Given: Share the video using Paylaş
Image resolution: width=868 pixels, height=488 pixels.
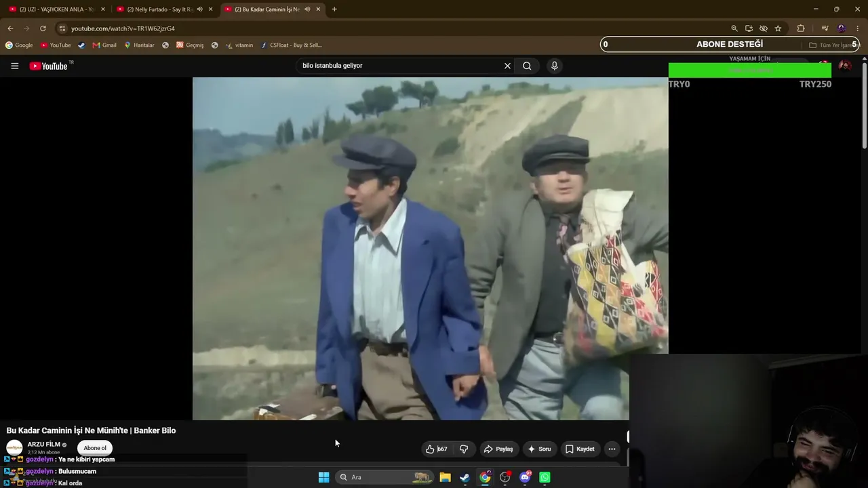Looking at the screenshot, I should (x=498, y=449).
